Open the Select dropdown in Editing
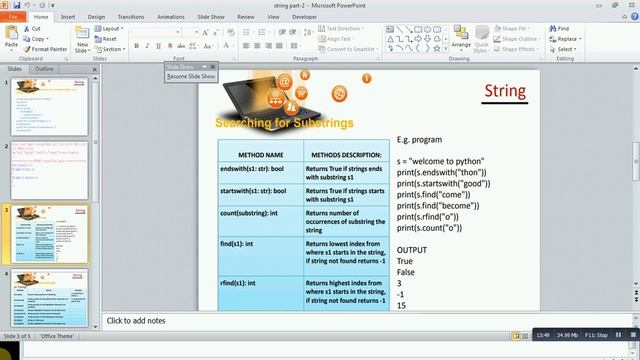 563,49
